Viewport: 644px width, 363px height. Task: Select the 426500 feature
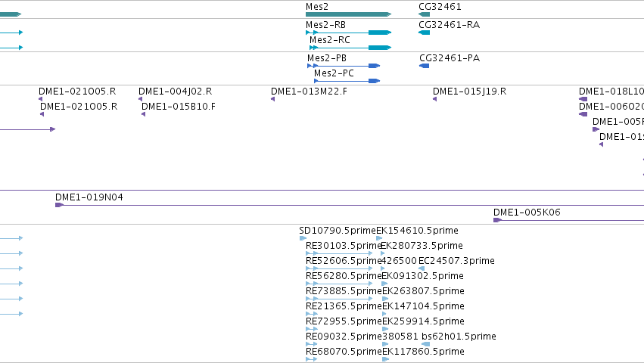point(383,268)
